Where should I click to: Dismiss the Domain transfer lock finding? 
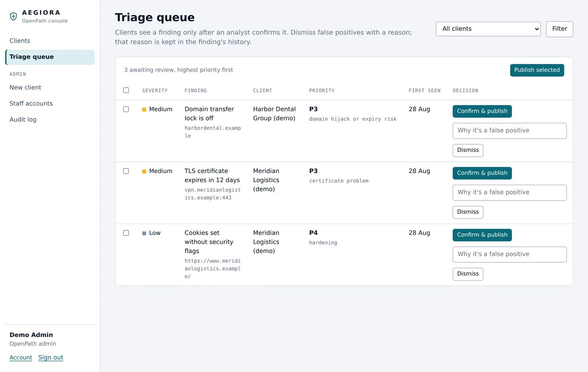pos(468,150)
